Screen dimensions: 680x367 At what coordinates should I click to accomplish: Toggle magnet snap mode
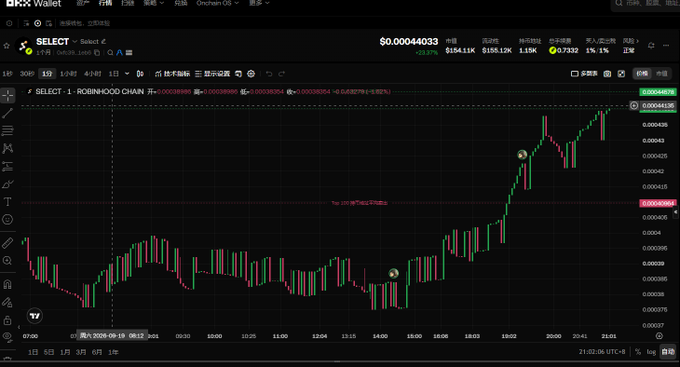point(7,284)
